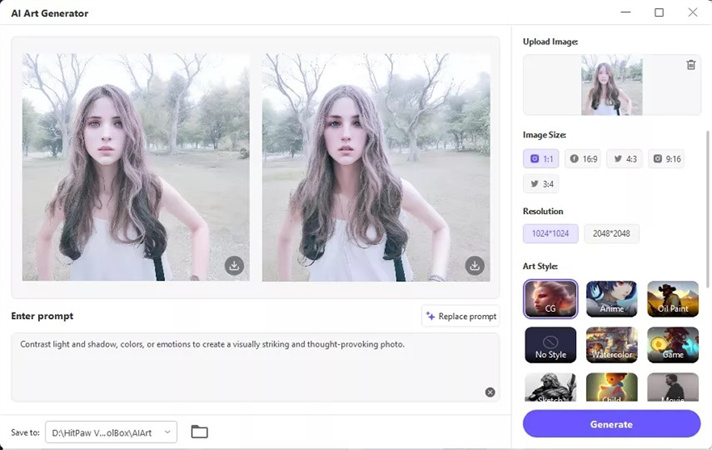Select the Anime art style

[x=612, y=299]
